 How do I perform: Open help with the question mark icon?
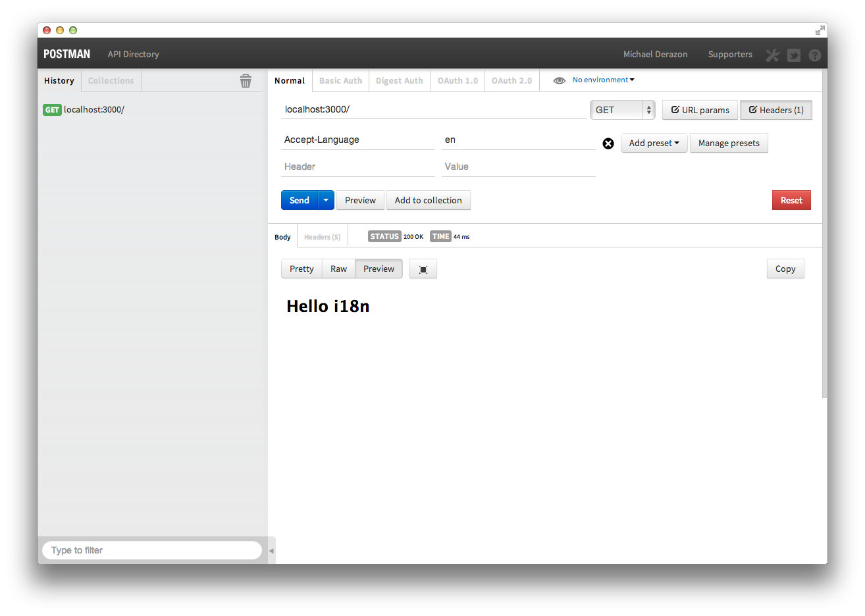pos(814,55)
